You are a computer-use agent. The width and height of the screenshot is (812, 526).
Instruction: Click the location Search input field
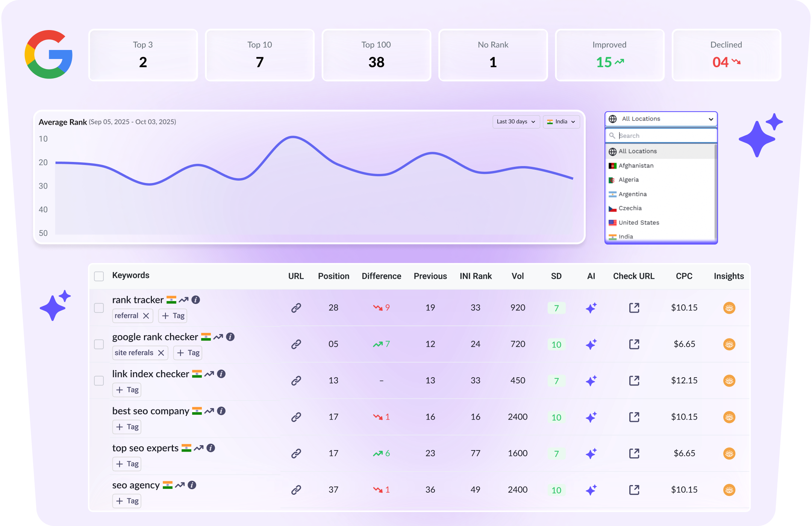click(662, 136)
